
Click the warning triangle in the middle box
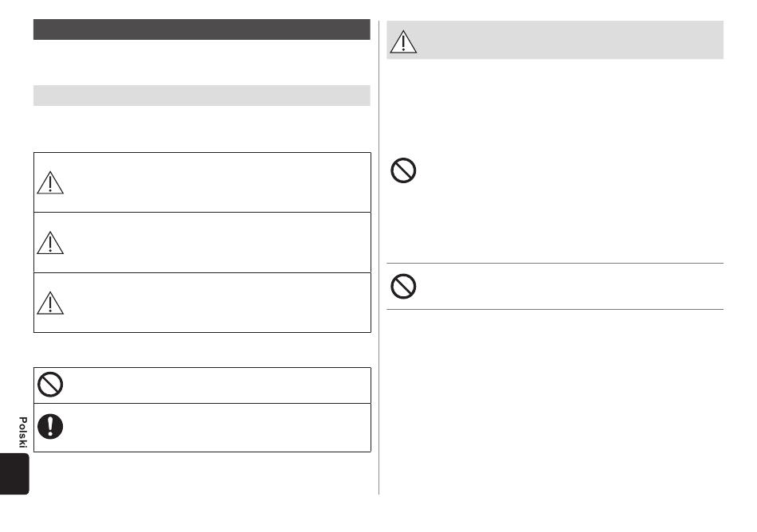click(x=49, y=242)
